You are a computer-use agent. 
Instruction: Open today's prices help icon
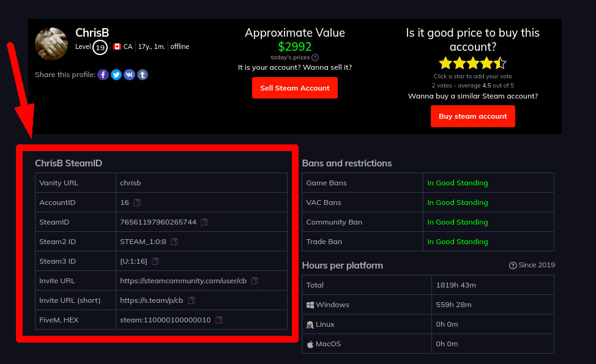click(315, 58)
